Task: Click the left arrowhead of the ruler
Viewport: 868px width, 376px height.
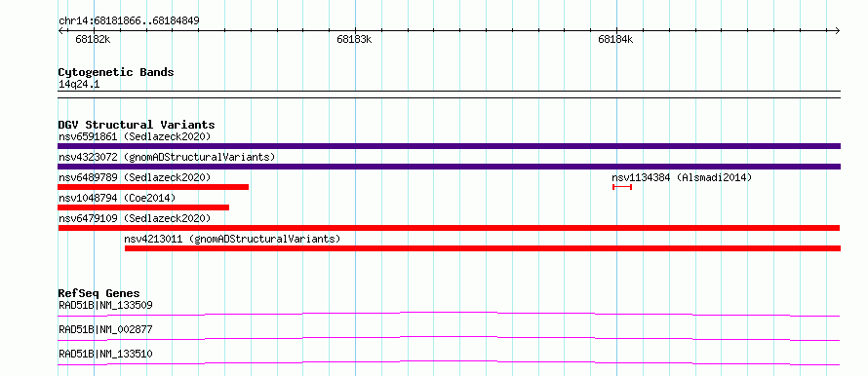Action: (60, 31)
